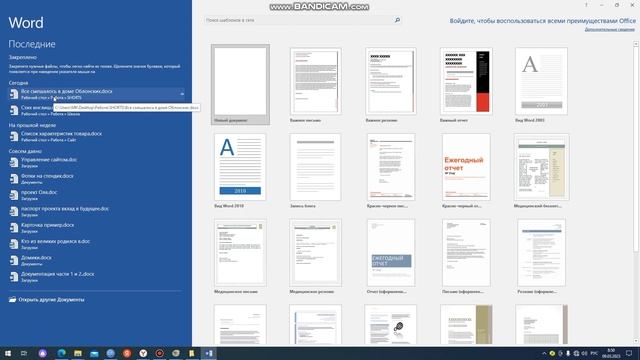This screenshot has width=640, height=360.
Task: Open Task View on the taskbar
Action: coord(24,353)
